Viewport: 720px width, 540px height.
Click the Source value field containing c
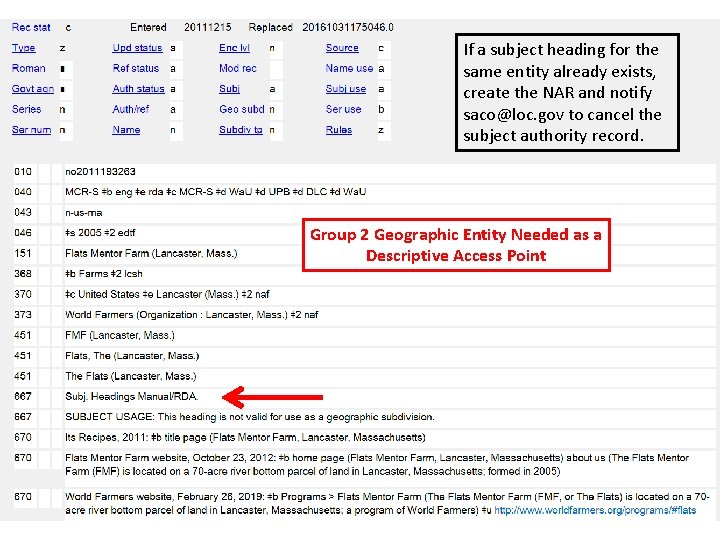click(x=384, y=48)
